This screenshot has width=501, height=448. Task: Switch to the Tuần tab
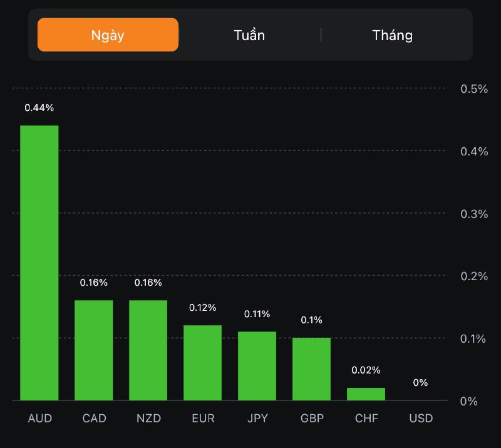coord(249,34)
